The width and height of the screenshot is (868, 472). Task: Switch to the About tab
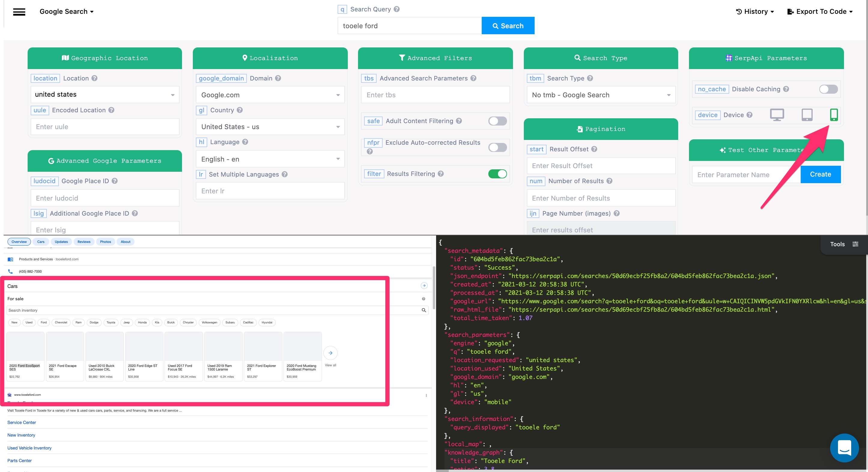[125, 242]
